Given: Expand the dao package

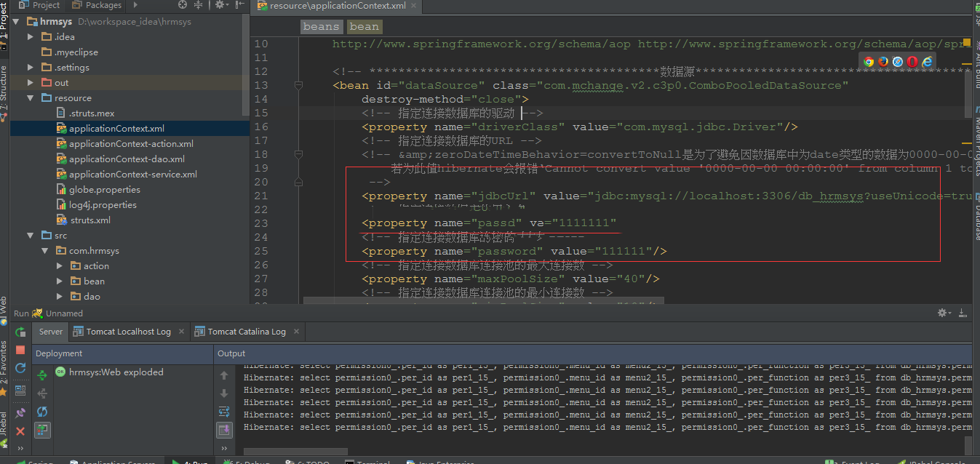Looking at the screenshot, I should [x=60, y=297].
